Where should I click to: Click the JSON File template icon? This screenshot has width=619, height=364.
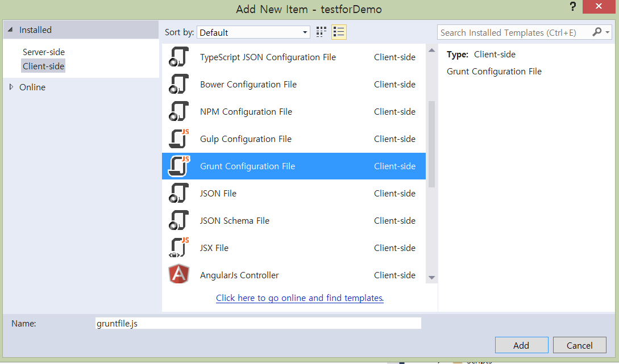click(x=179, y=193)
